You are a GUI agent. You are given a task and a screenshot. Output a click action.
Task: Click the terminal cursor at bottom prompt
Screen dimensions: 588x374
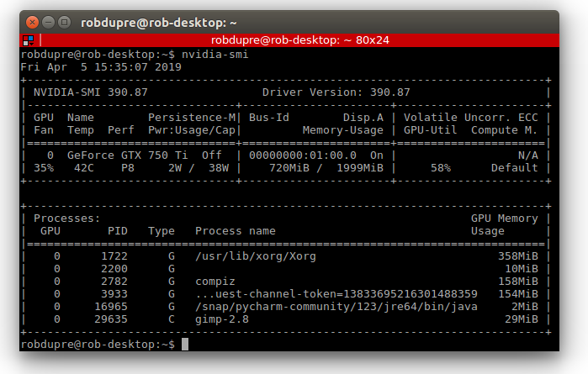(x=185, y=344)
